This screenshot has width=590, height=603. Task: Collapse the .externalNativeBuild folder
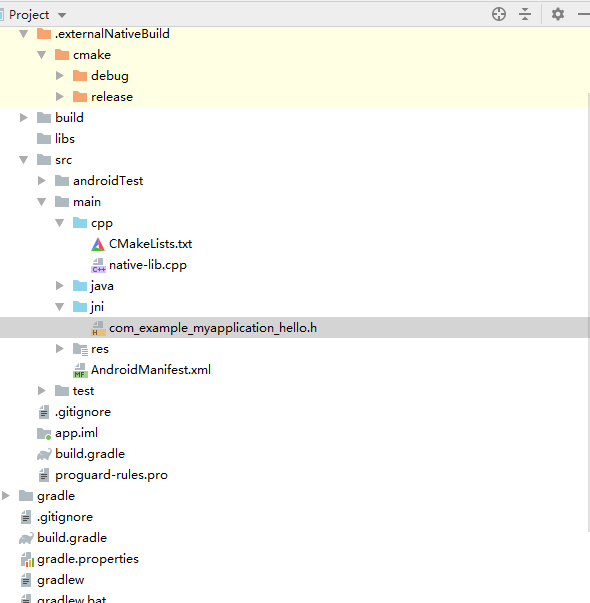pos(23,34)
